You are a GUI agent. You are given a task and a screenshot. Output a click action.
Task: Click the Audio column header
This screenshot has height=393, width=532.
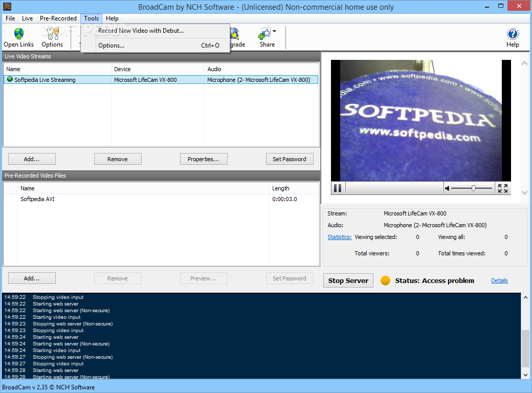point(261,69)
